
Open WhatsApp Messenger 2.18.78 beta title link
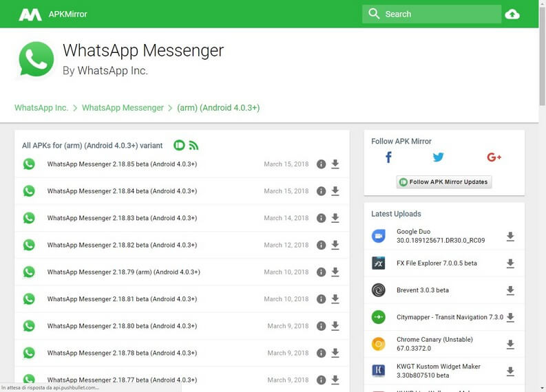pos(123,353)
